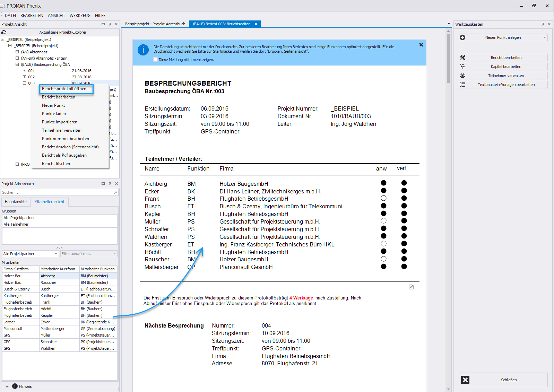
Task: Open dropdown arrow beside Neuen Punkt anlegen
Action: [x=545, y=37]
